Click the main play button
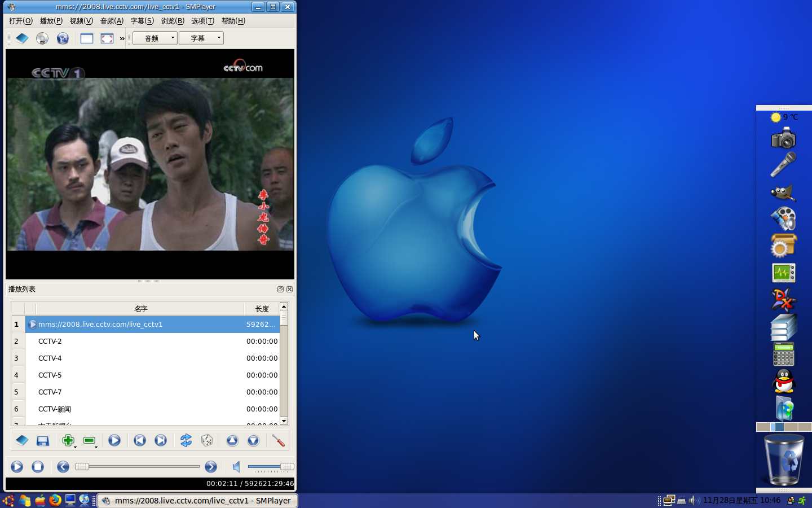 (x=17, y=467)
